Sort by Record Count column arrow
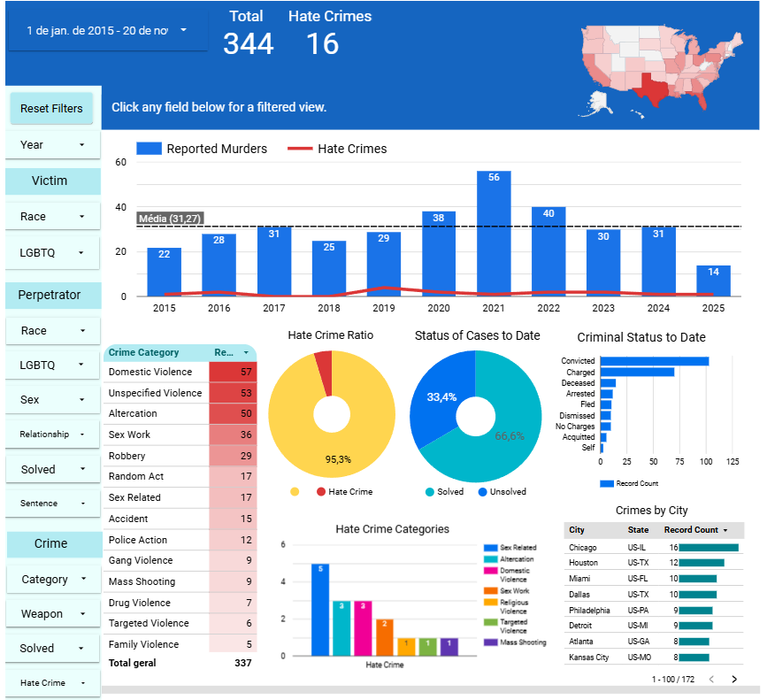Screen dimensions: 767x700 click(725, 530)
